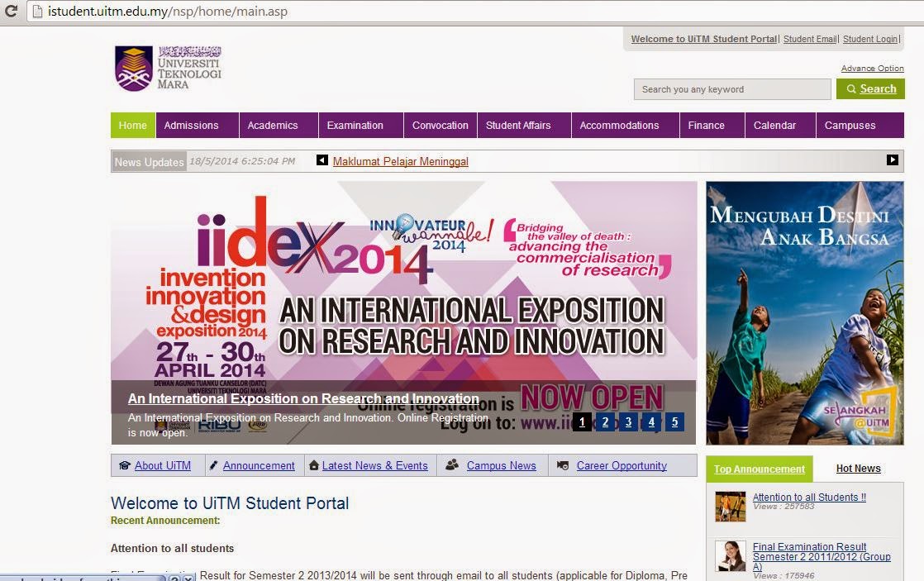Open the Admissions menu

(x=198, y=126)
